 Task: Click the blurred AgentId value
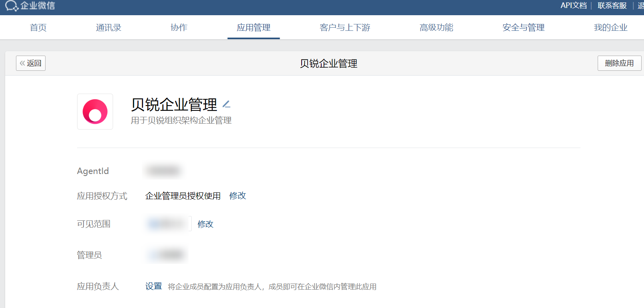[163, 171]
